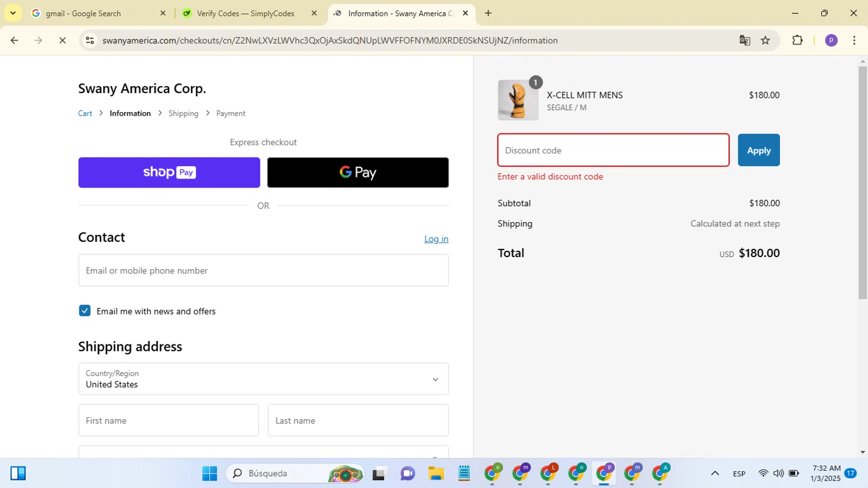Select the Payment breadcrumb step

[x=231, y=113]
